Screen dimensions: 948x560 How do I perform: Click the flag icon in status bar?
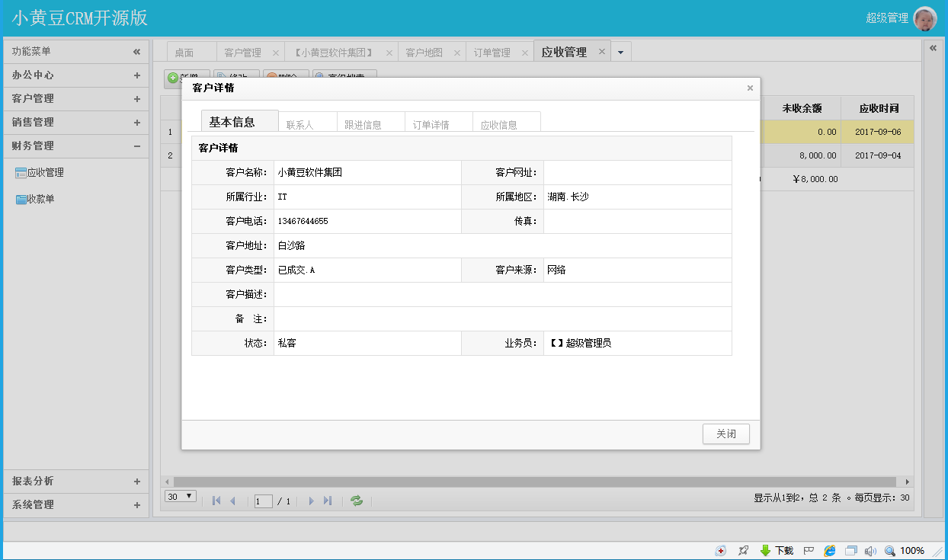(809, 550)
